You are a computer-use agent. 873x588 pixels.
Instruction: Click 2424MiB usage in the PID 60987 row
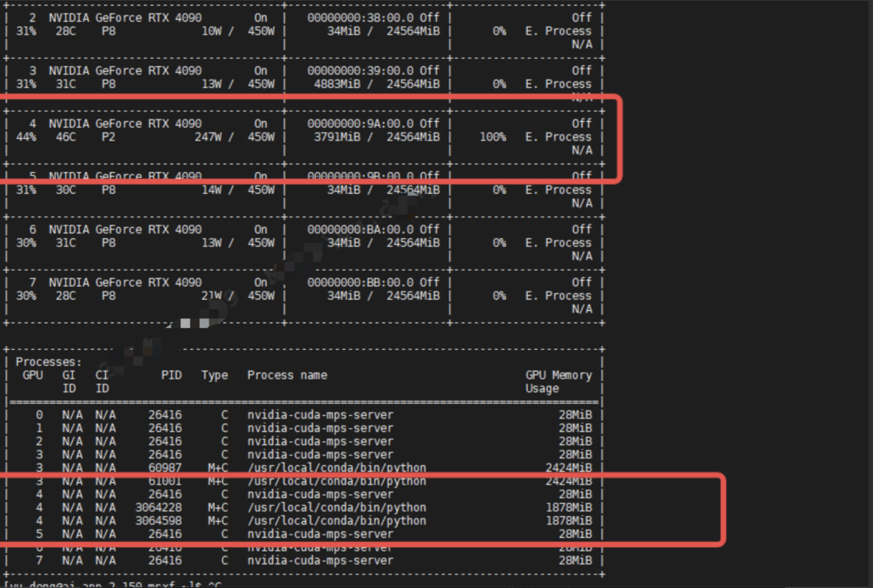[568, 468]
